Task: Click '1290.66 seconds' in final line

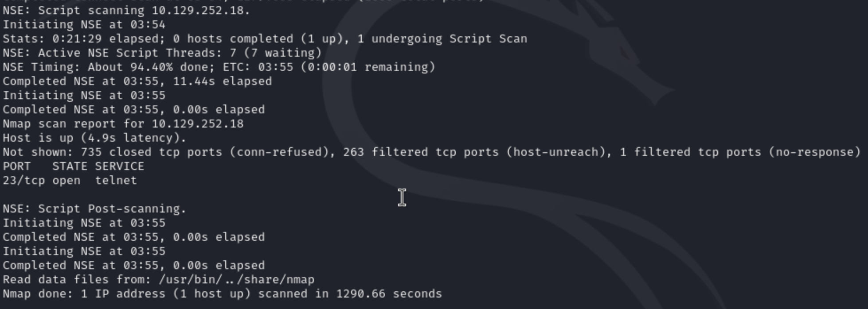Action: pos(389,294)
